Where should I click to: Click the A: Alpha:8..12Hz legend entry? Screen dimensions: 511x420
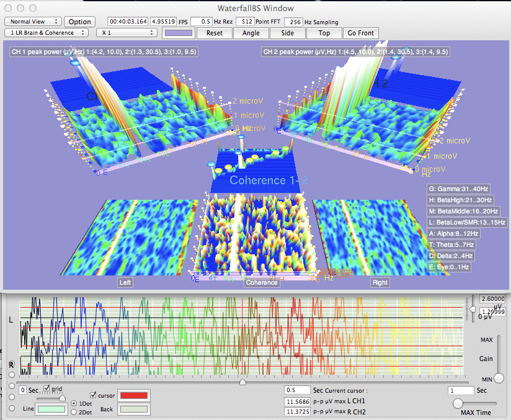point(454,233)
